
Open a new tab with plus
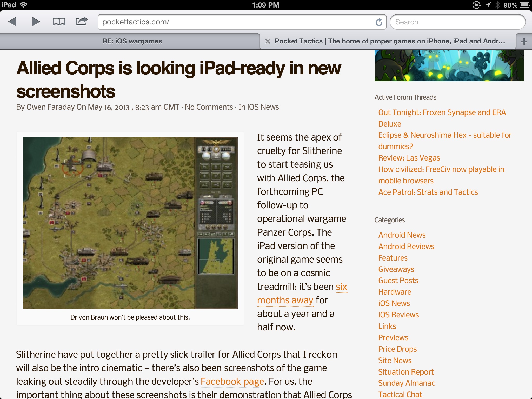(524, 41)
